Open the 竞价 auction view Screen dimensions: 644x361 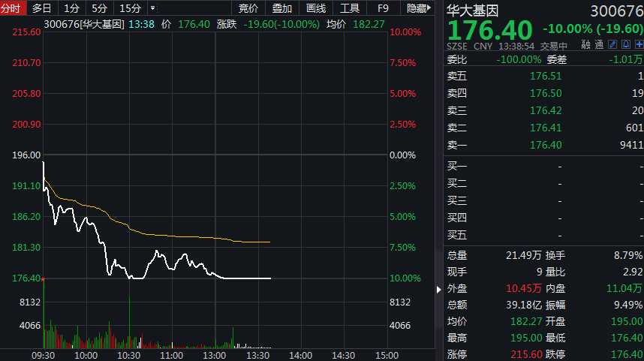tap(248, 8)
